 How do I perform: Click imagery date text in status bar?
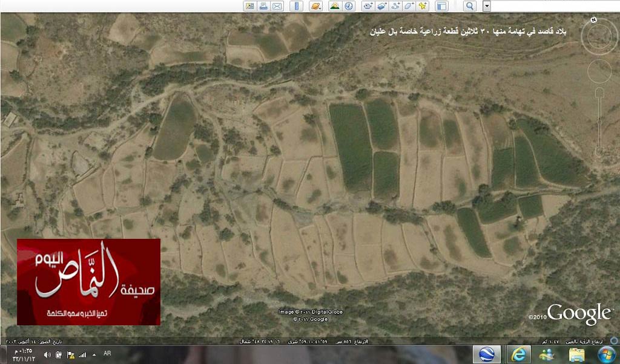point(34,342)
